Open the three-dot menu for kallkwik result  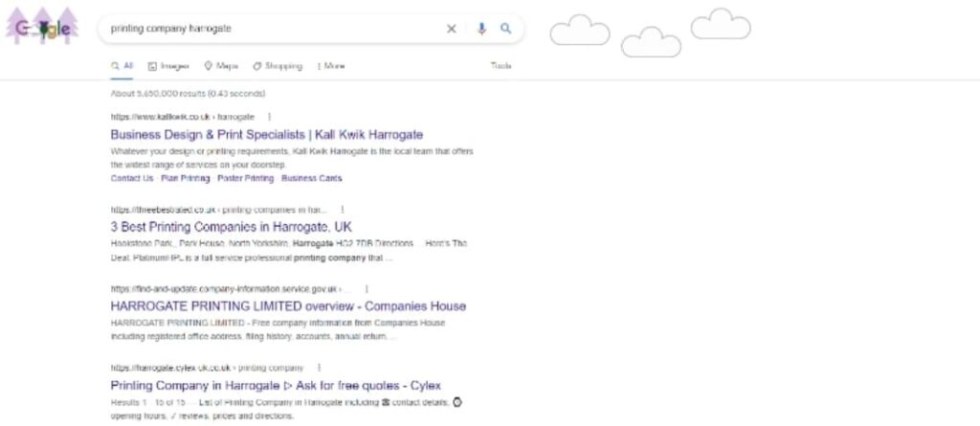click(269, 117)
